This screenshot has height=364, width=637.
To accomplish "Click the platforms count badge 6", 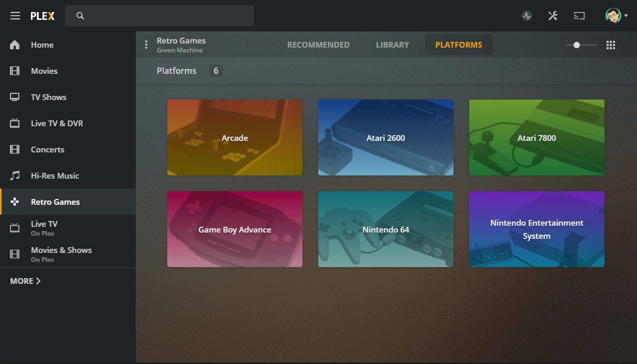I will (x=216, y=71).
